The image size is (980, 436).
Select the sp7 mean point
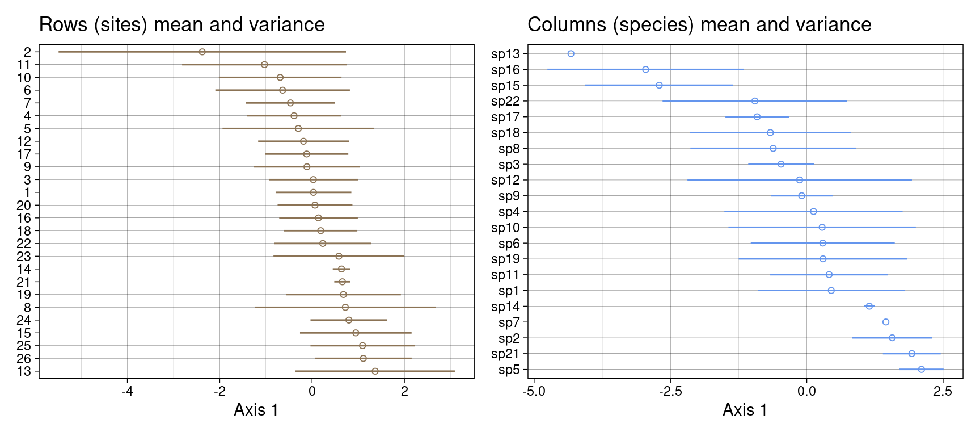pos(886,322)
